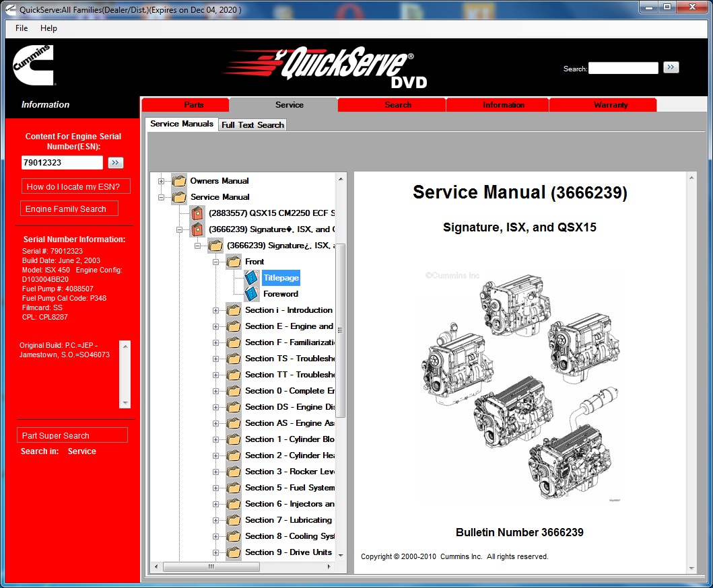Image resolution: width=713 pixels, height=588 pixels.
Task: Click the Section F Familiarization folder icon
Action: 233,342
